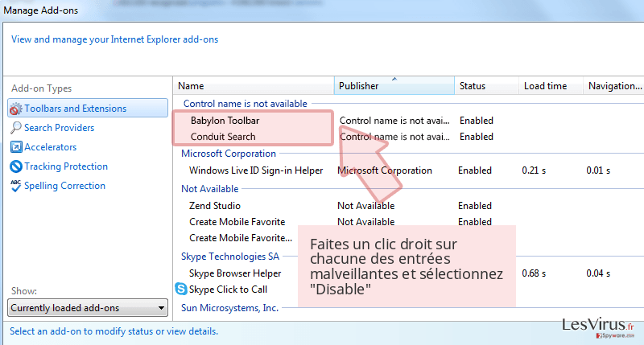Click Enabled status of Conduit Search

(x=476, y=137)
